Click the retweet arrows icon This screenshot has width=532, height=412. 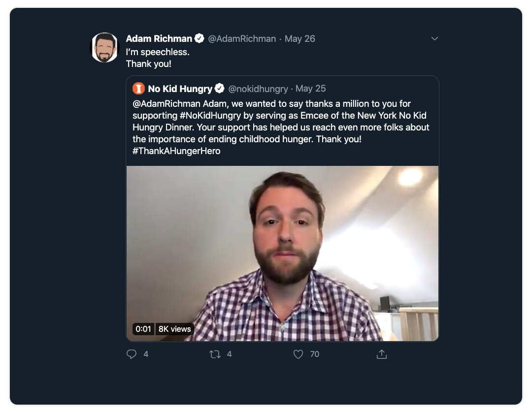pyautogui.click(x=215, y=354)
